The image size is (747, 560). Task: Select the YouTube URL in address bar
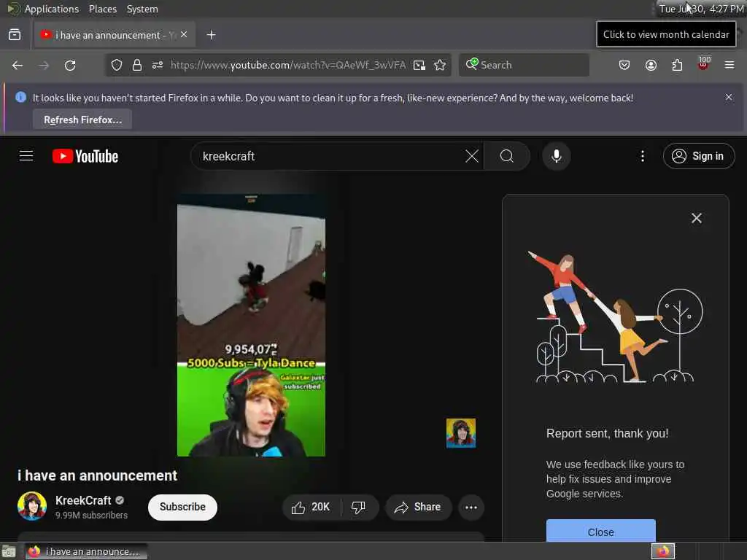(288, 65)
